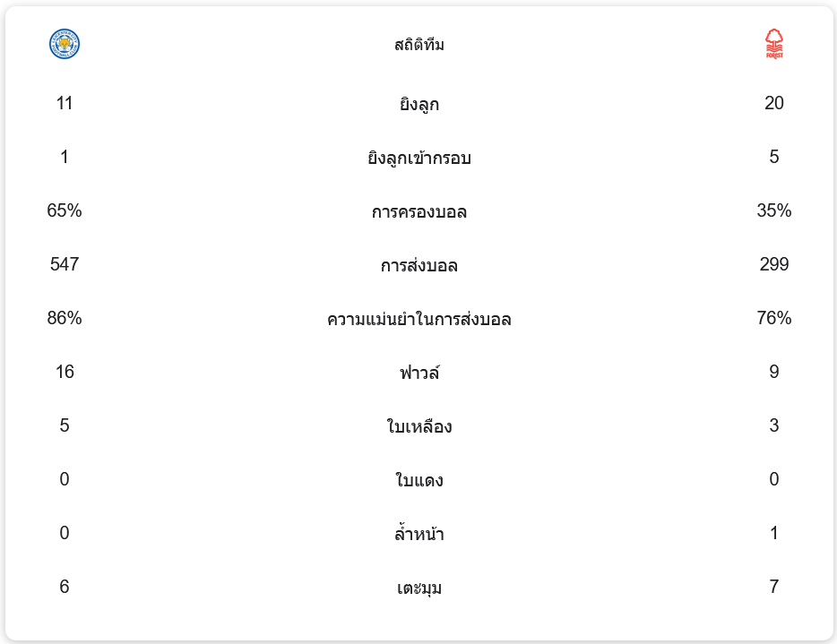Select the ใบเหลือง stat label
The height and width of the screenshot is (644, 837).
pos(419,426)
